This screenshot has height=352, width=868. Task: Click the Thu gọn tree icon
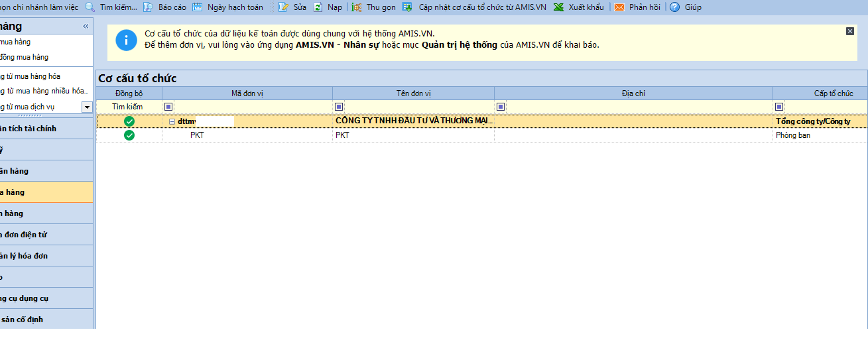[x=357, y=7]
